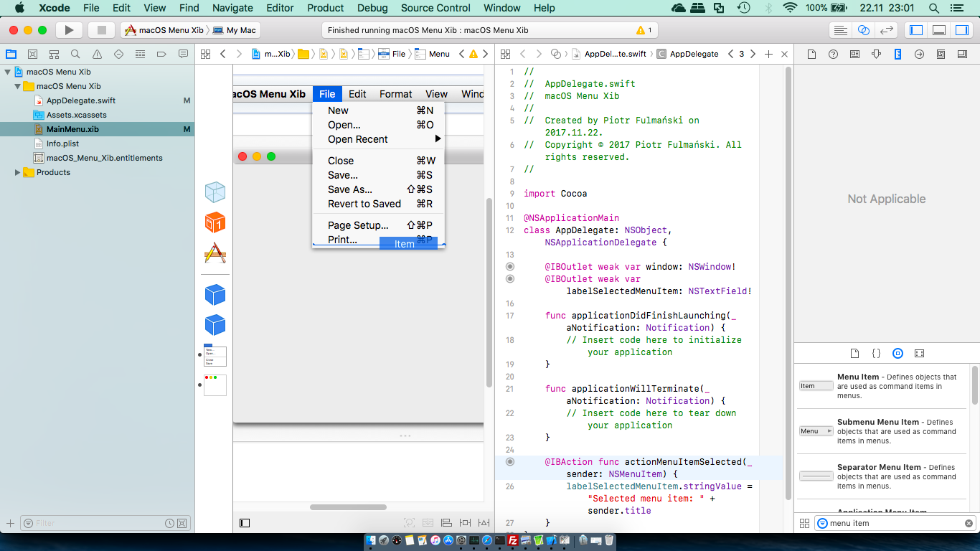
Task: Open the Symbol navigator
Action: (x=54, y=54)
